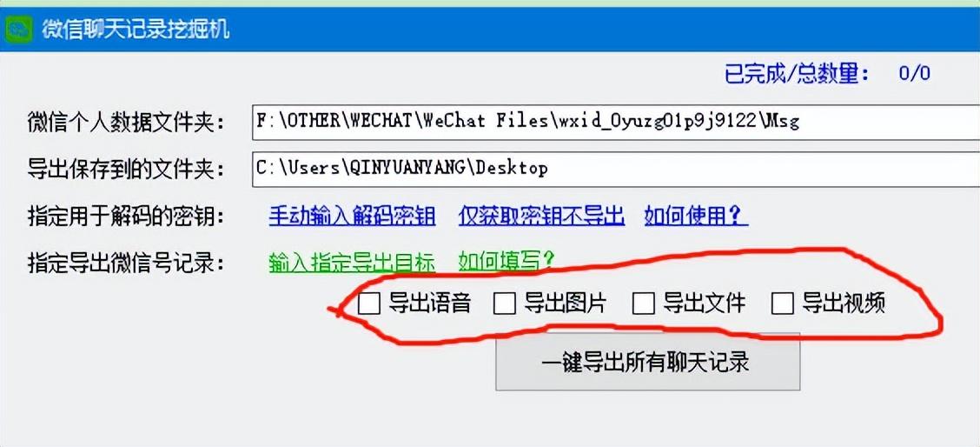Click the 指定导出微信号记录 label
Image resolution: width=980 pixels, height=447 pixels.
click(x=126, y=264)
